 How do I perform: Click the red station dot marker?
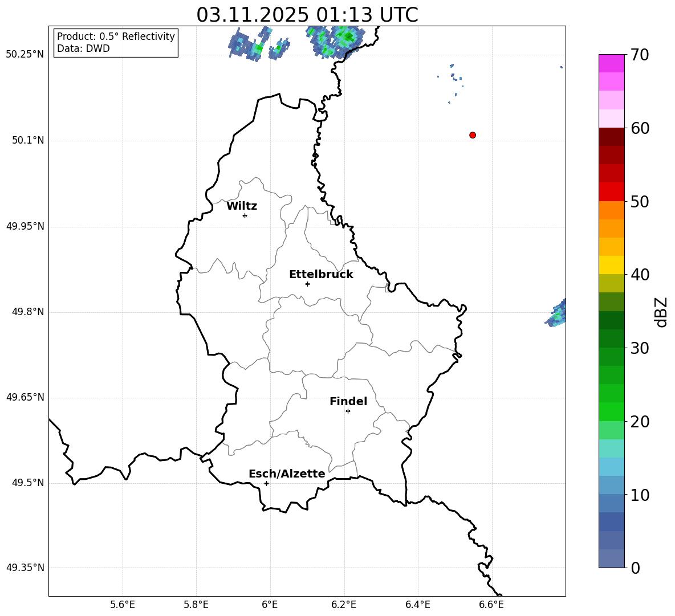point(473,135)
